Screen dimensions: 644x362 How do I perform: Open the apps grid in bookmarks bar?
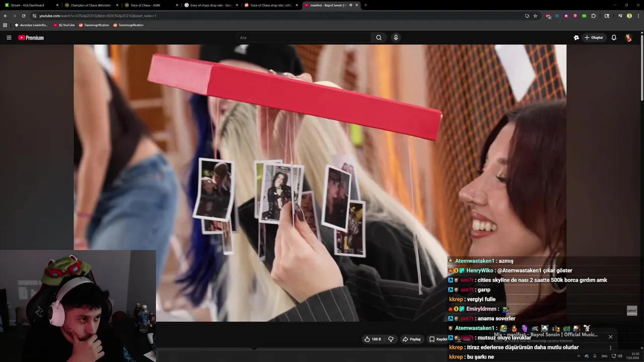[5, 25]
